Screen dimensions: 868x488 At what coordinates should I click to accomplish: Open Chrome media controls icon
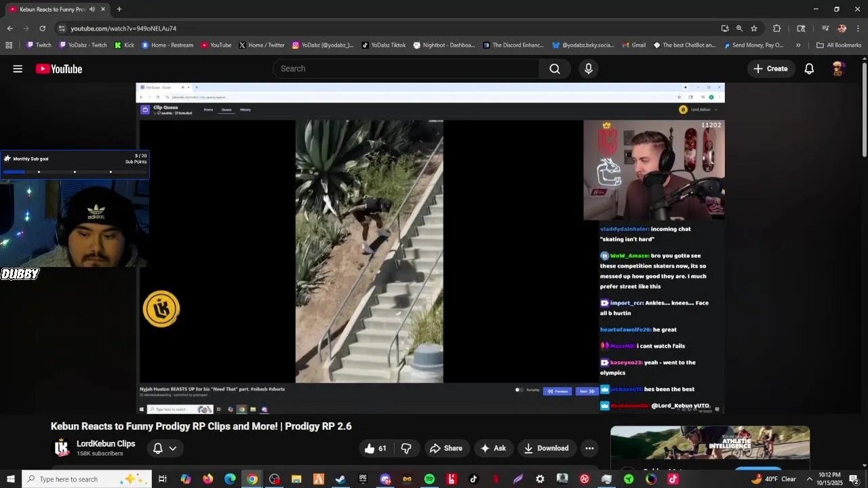825,28
